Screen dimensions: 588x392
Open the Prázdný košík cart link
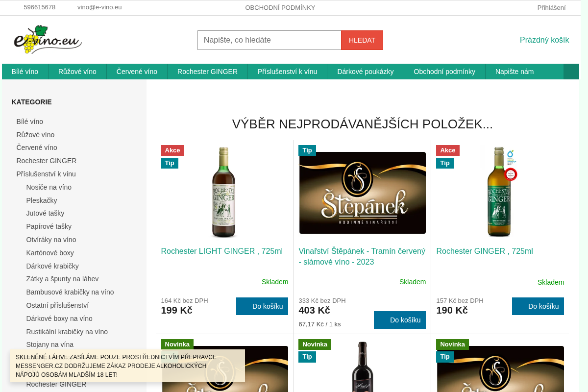pos(544,40)
